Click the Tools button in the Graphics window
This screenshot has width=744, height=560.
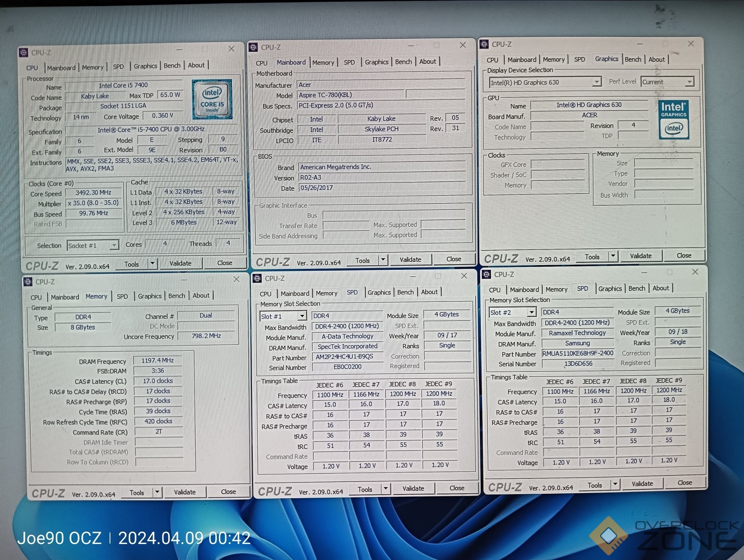[592, 257]
